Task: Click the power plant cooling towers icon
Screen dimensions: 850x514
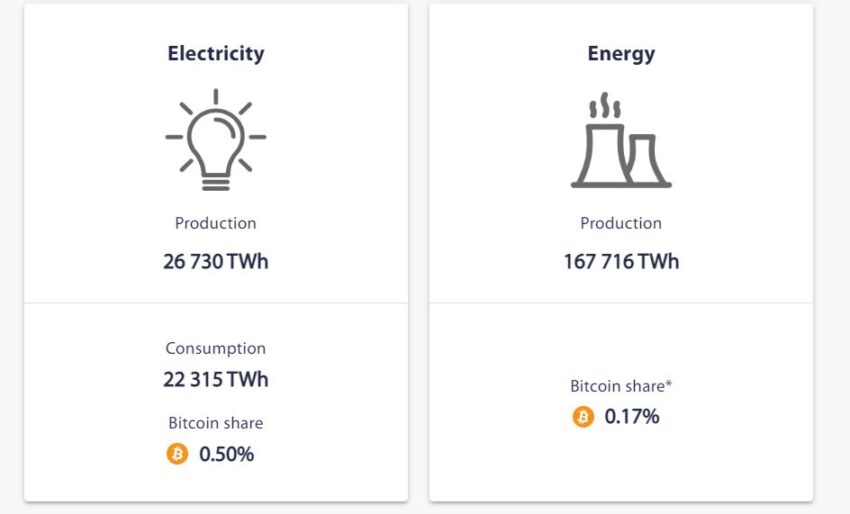Action: [x=621, y=140]
